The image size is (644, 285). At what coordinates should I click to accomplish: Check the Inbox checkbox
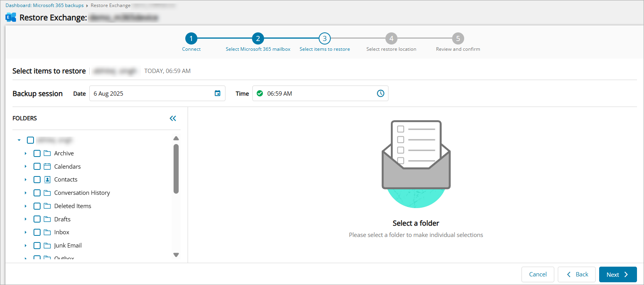(x=37, y=232)
